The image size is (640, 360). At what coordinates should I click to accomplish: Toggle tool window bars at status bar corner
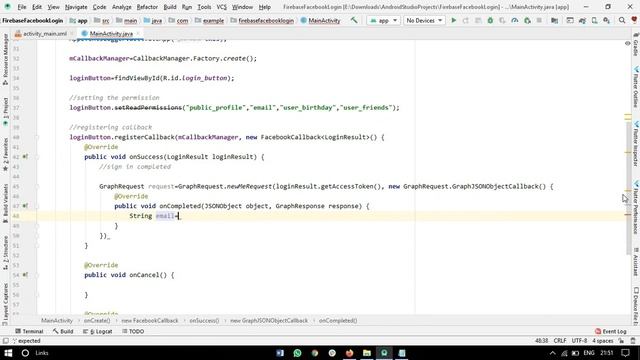coord(5,341)
